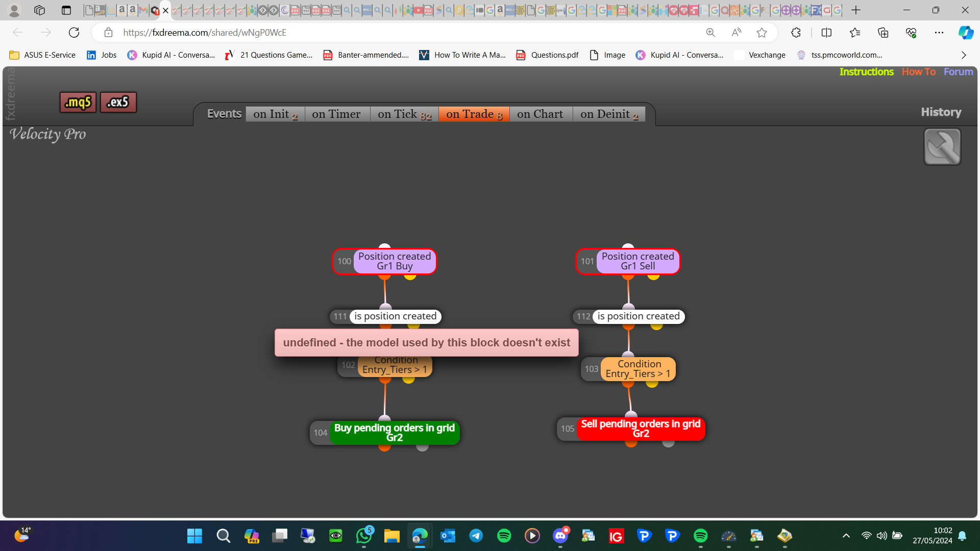Select block 112 is position created
The width and height of the screenshot is (980, 551).
click(629, 316)
